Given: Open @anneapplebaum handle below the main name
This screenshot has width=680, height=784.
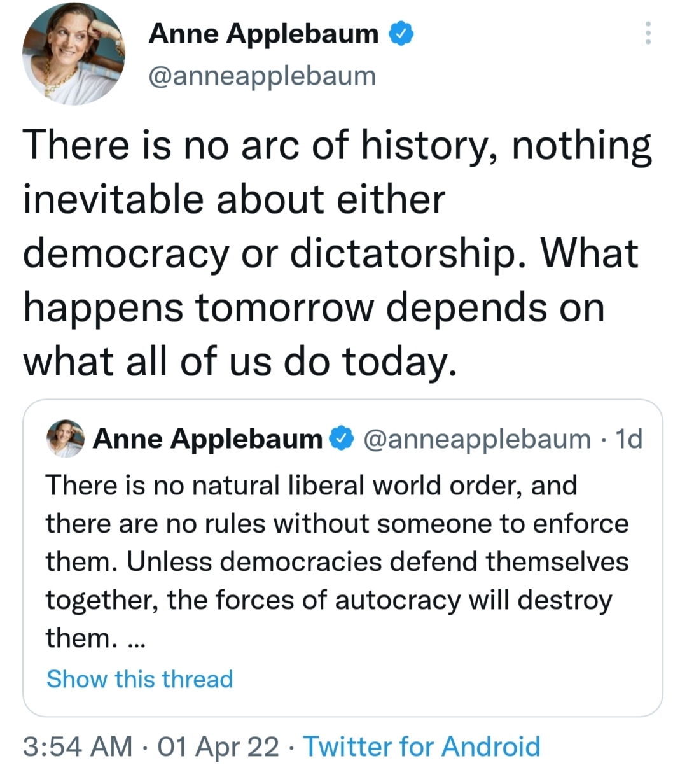Looking at the screenshot, I should pos(262,76).
